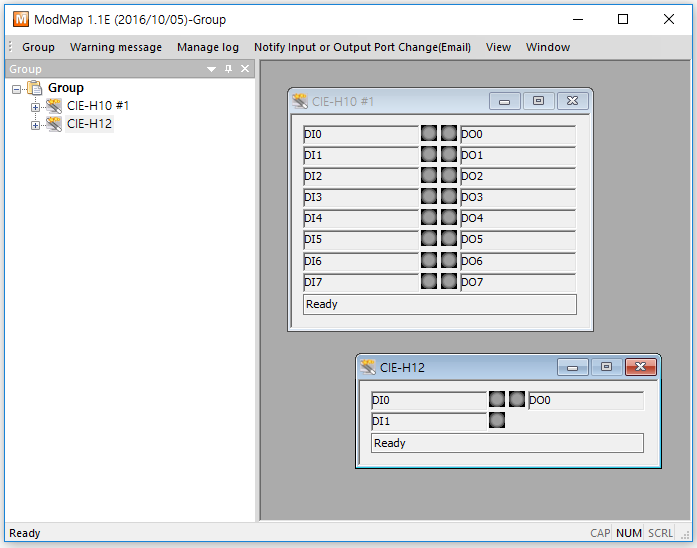The height and width of the screenshot is (548, 697).
Task: Open the Window menu
Action: pyautogui.click(x=548, y=47)
